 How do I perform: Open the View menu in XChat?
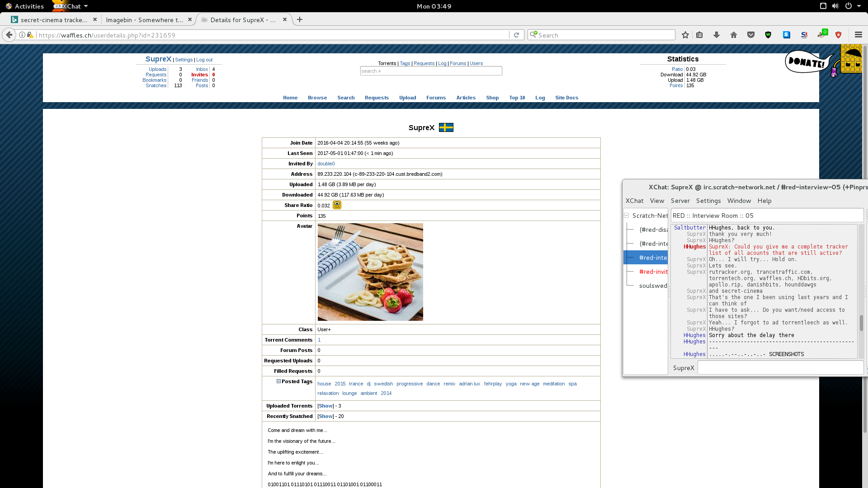[657, 201]
